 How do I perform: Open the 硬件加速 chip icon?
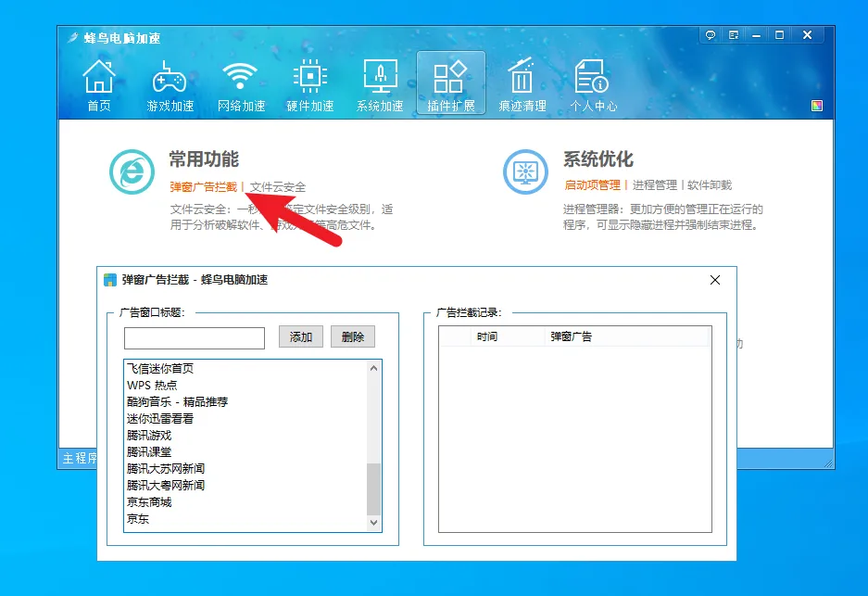(x=310, y=84)
